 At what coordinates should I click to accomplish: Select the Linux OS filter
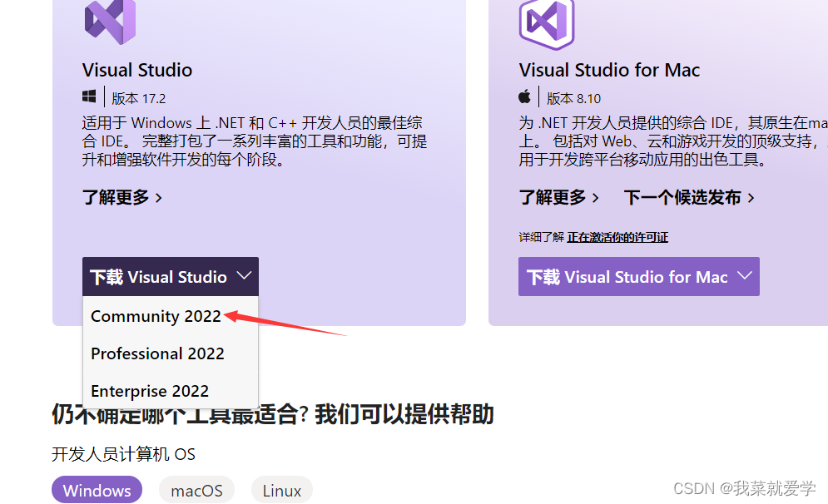click(281, 490)
